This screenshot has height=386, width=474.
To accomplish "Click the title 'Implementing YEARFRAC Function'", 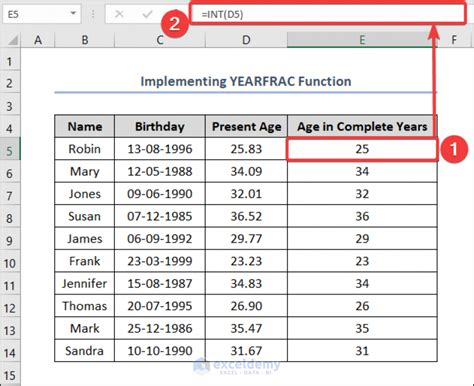I will click(246, 81).
